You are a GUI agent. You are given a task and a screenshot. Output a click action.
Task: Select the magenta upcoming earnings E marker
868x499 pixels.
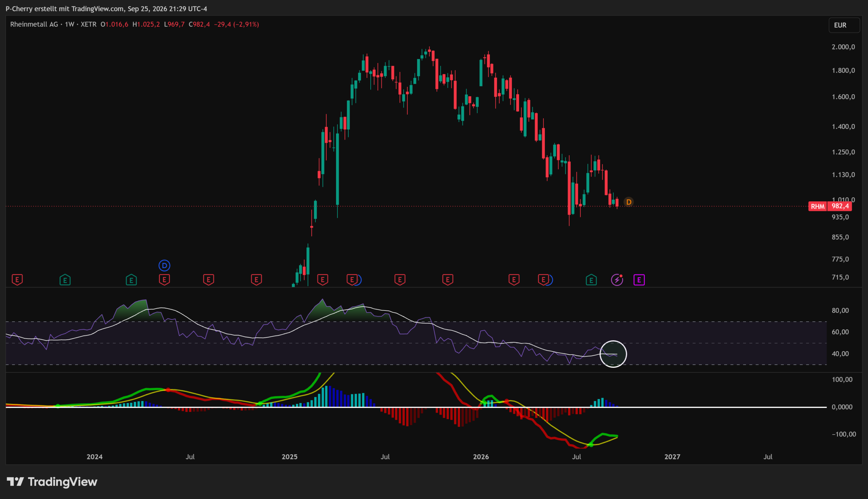639,280
